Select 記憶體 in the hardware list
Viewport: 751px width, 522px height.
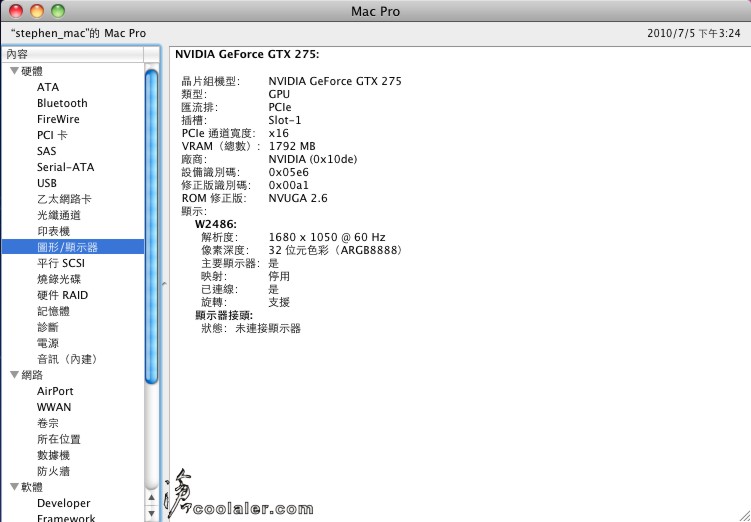[x=53, y=311]
